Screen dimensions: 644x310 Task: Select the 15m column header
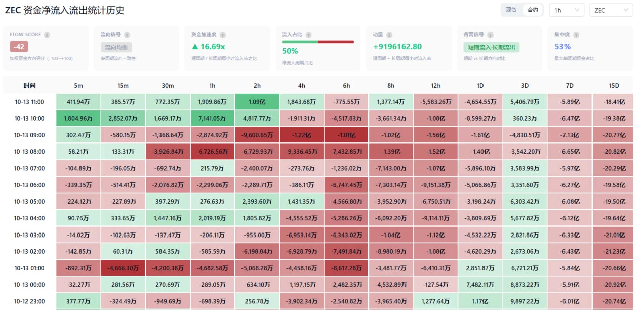(x=123, y=85)
